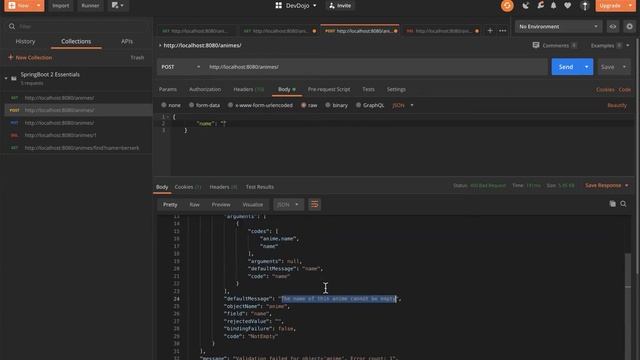Screen dimensions: 640x360
Task: Open the DevDojo workspace dropdown
Action: pos(314,6)
